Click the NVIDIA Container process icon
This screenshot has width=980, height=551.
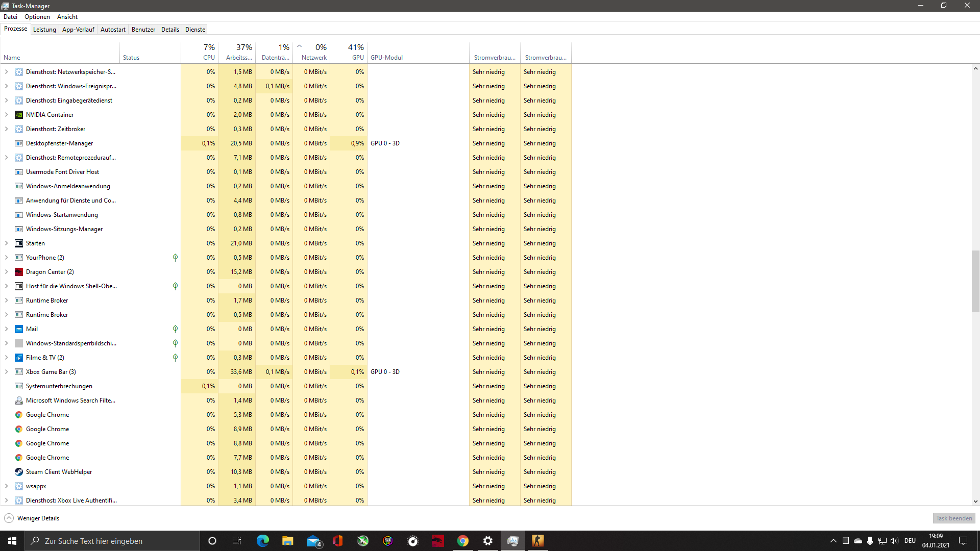point(19,115)
